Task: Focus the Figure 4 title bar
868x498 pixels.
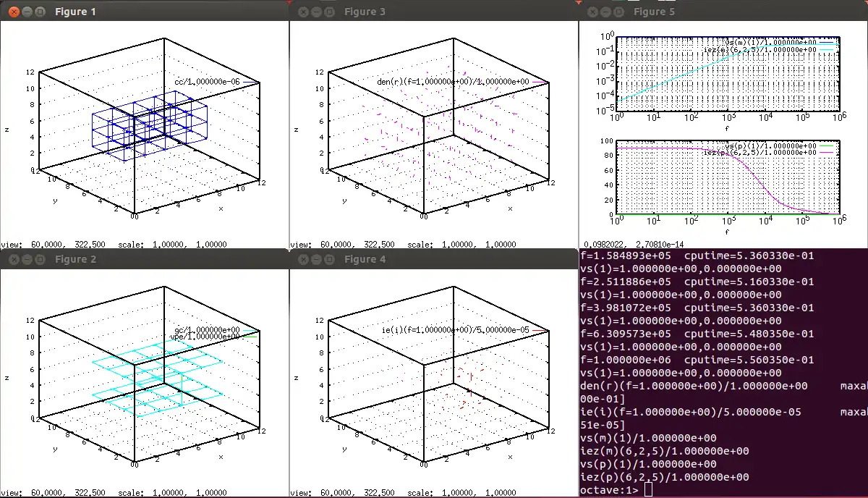Action: point(434,259)
